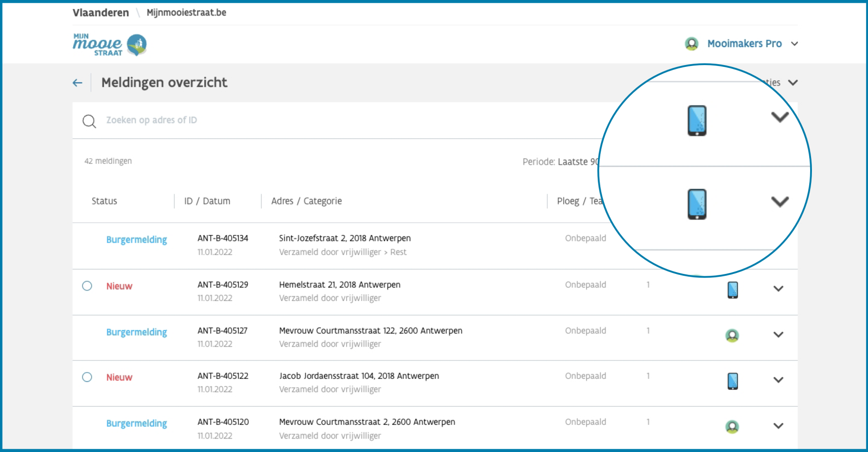Expand the Hemelstraat 21 report row
Image resolution: width=868 pixels, height=452 pixels.
pyautogui.click(x=778, y=289)
